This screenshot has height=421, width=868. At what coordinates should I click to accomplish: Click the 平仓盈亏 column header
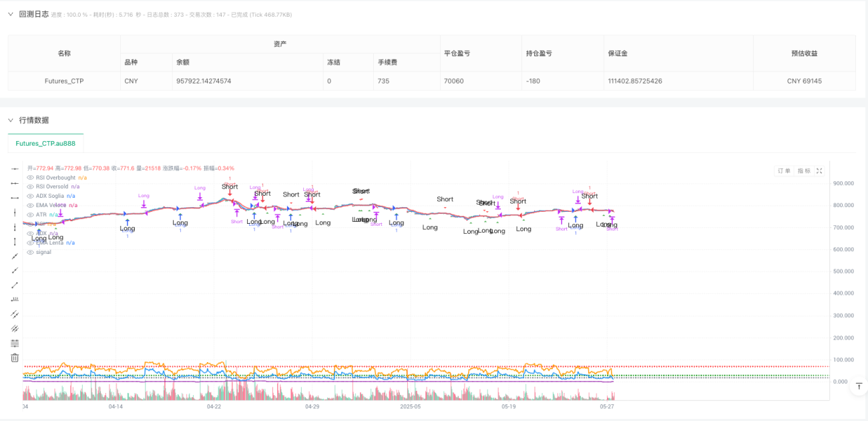click(481, 53)
